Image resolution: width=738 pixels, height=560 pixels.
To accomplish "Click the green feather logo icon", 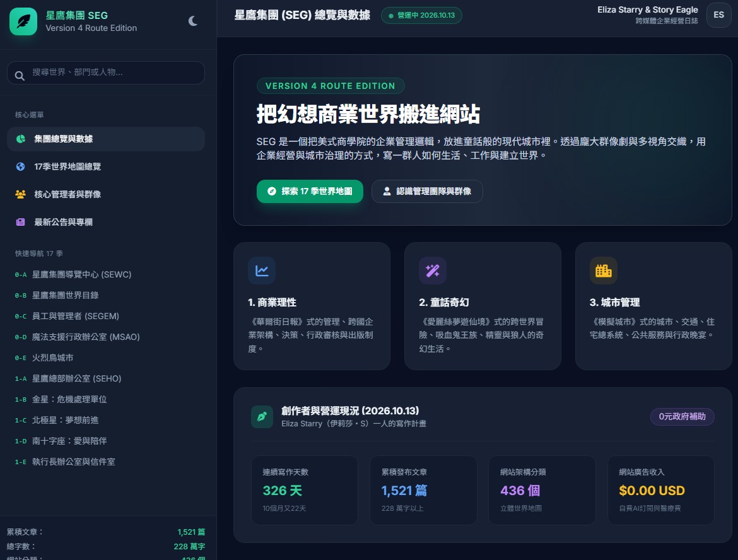I will point(23,21).
